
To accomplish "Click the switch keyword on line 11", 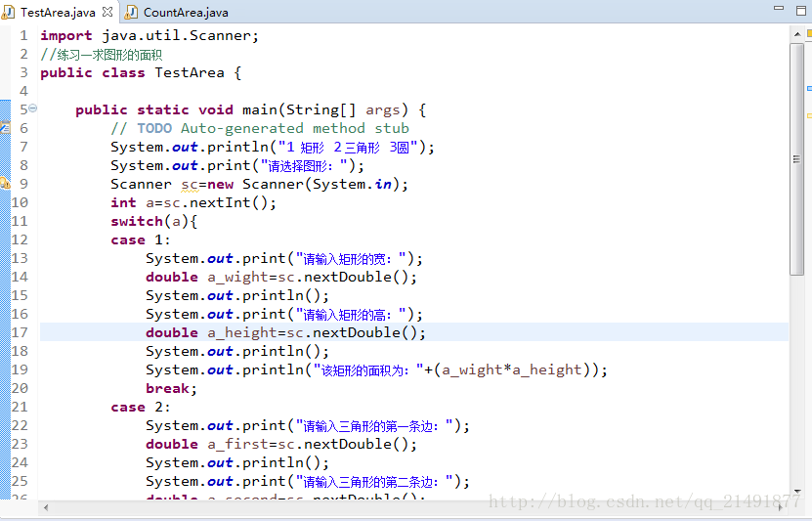I will pyautogui.click(x=137, y=222).
